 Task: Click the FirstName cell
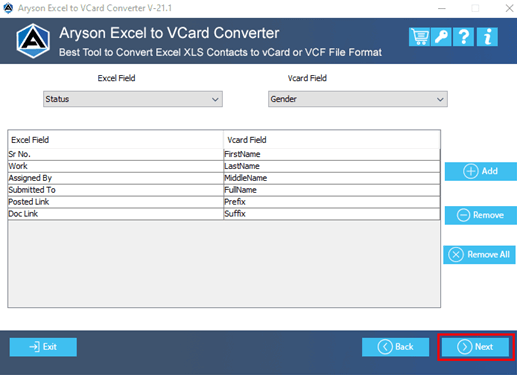click(332, 154)
